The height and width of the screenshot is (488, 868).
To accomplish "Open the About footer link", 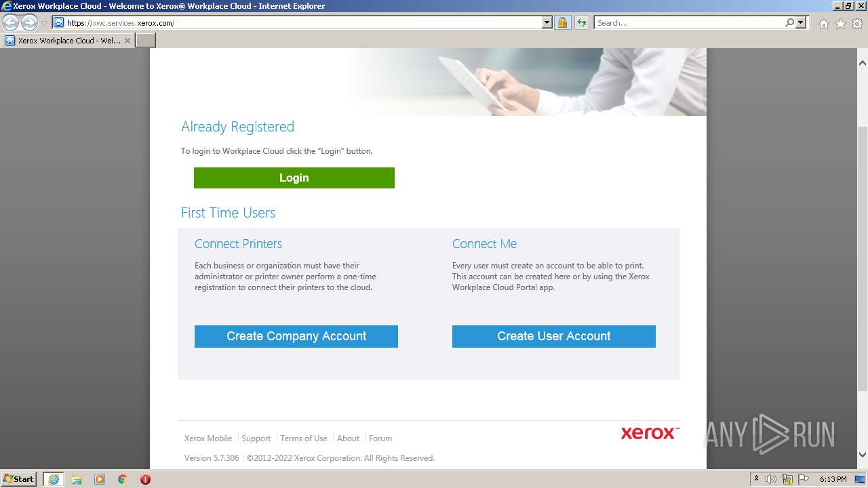I will [349, 439].
